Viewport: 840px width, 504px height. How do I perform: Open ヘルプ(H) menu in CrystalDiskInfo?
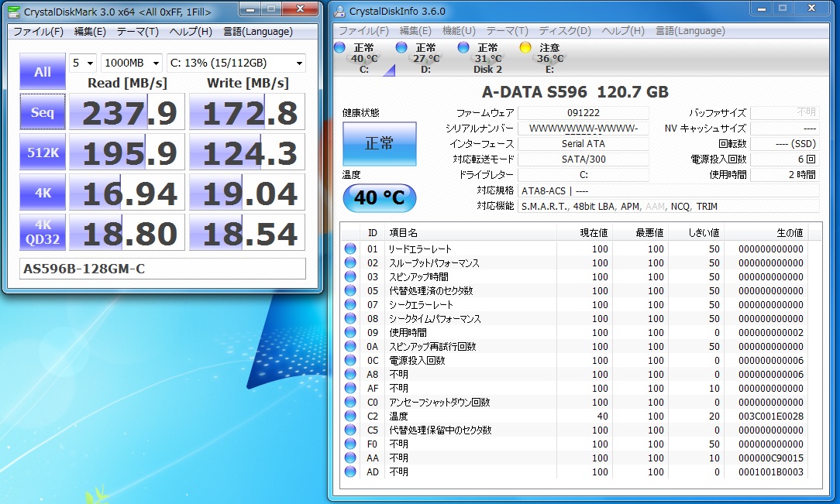(x=623, y=31)
